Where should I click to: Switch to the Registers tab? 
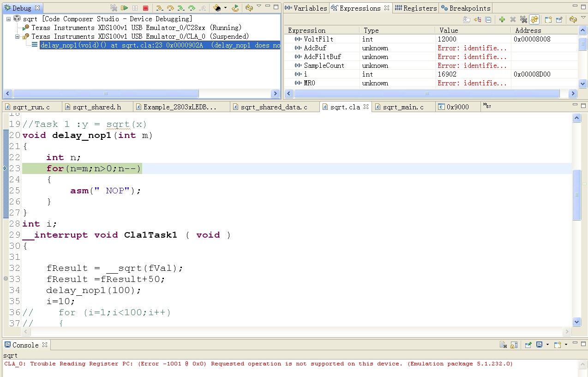pyautogui.click(x=415, y=8)
